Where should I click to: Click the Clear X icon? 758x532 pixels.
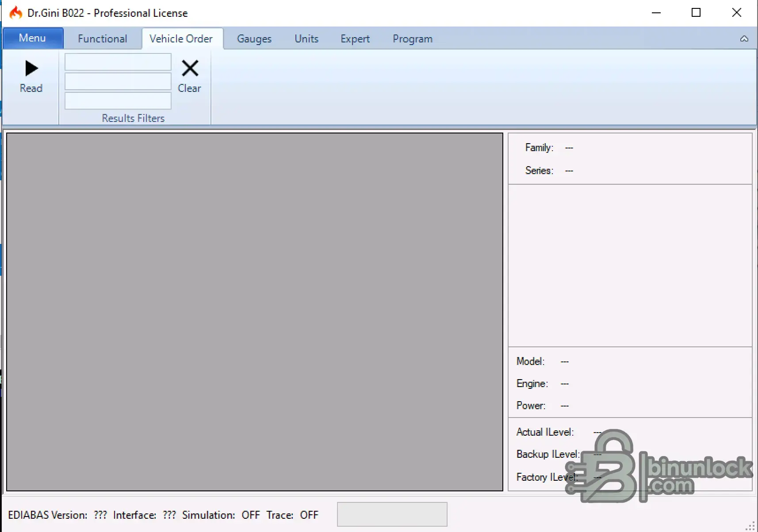point(190,68)
